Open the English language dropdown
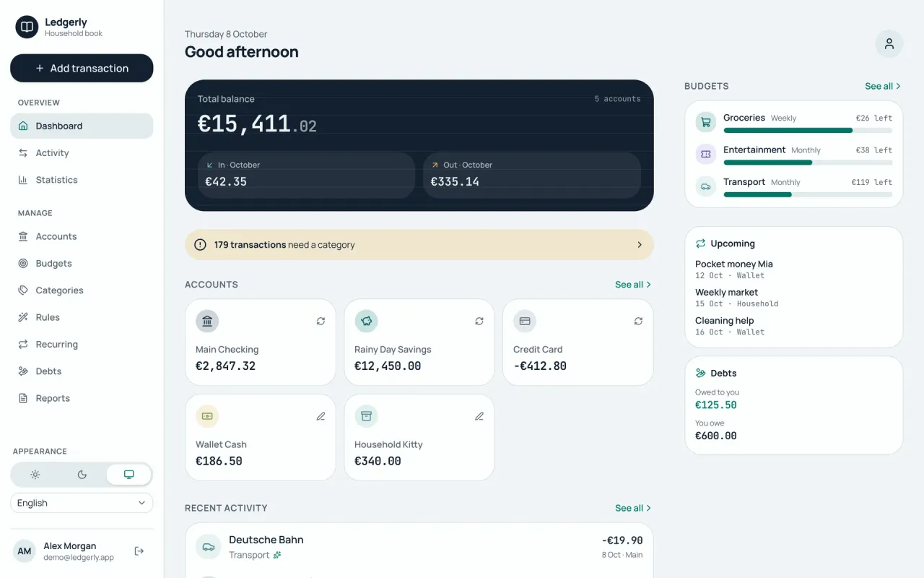This screenshot has height=578, width=924. point(82,503)
